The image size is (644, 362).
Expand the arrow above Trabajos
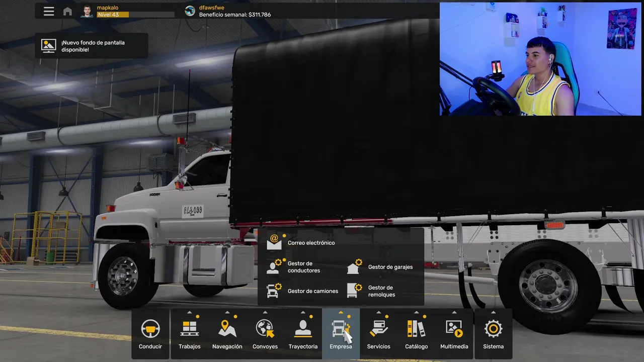coord(190,312)
